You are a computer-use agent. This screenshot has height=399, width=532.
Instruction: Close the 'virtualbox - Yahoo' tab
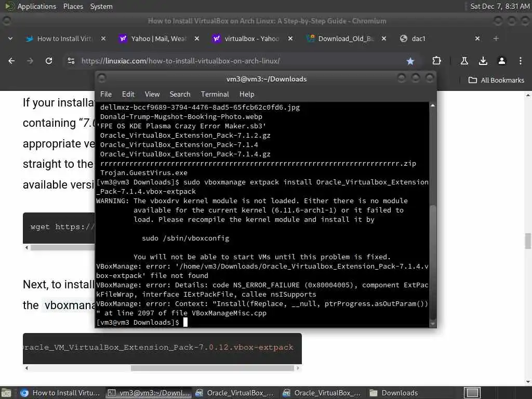click(290, 38)
